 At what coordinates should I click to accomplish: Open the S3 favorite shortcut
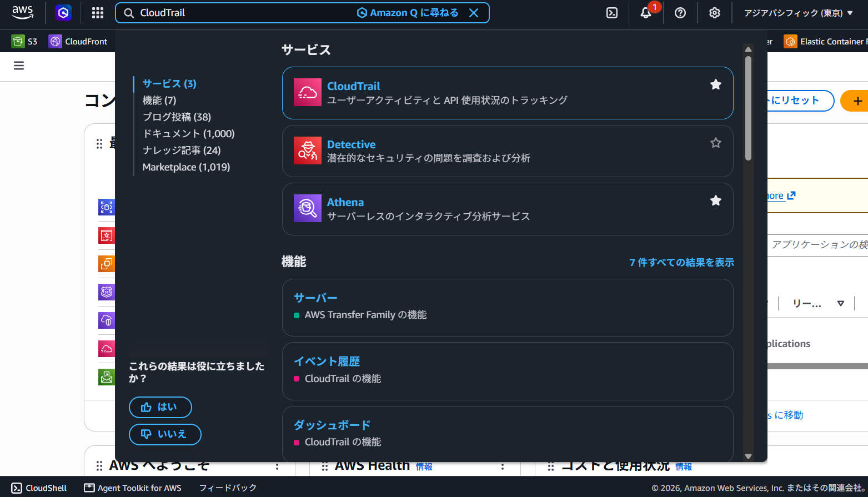click(x=24, y=42)
